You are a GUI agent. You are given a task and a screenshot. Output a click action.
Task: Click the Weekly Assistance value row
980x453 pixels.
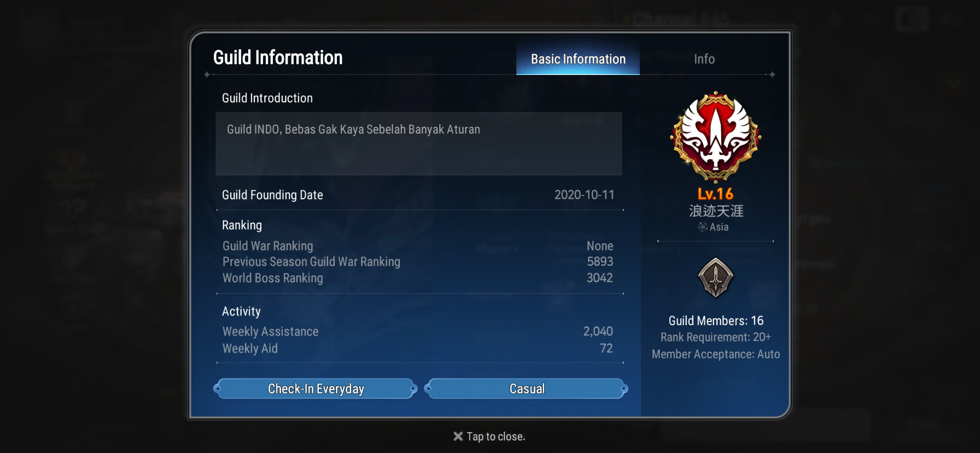click(418, 332)
